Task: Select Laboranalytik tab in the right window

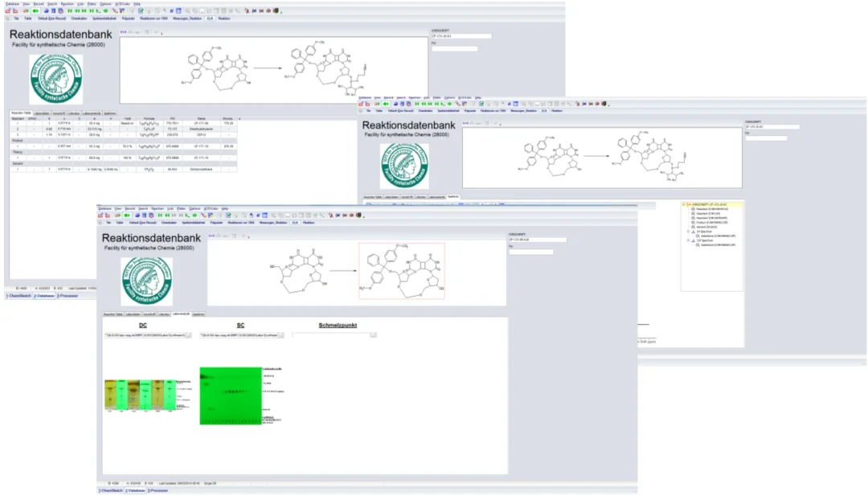Action: click(436, 197)
